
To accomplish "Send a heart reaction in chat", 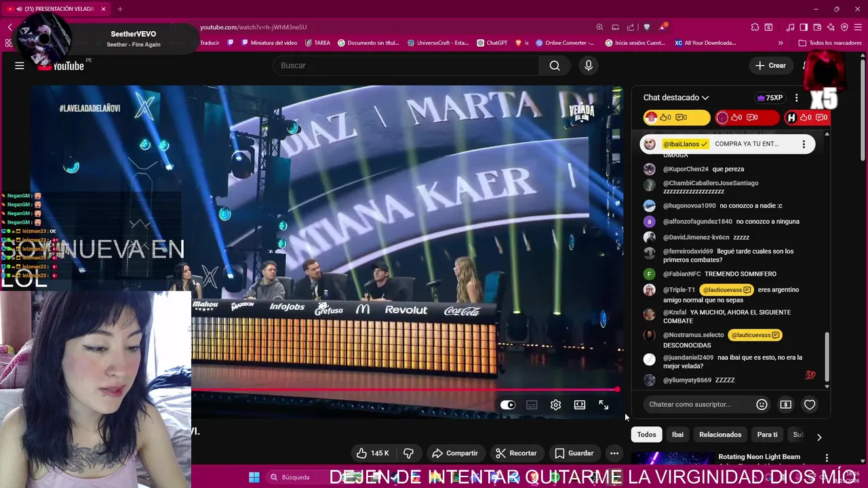I will click(810, 405).
